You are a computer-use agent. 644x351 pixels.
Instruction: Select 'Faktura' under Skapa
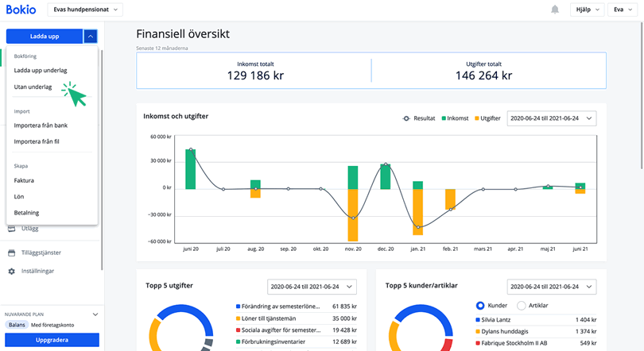[x=24, y=180]
